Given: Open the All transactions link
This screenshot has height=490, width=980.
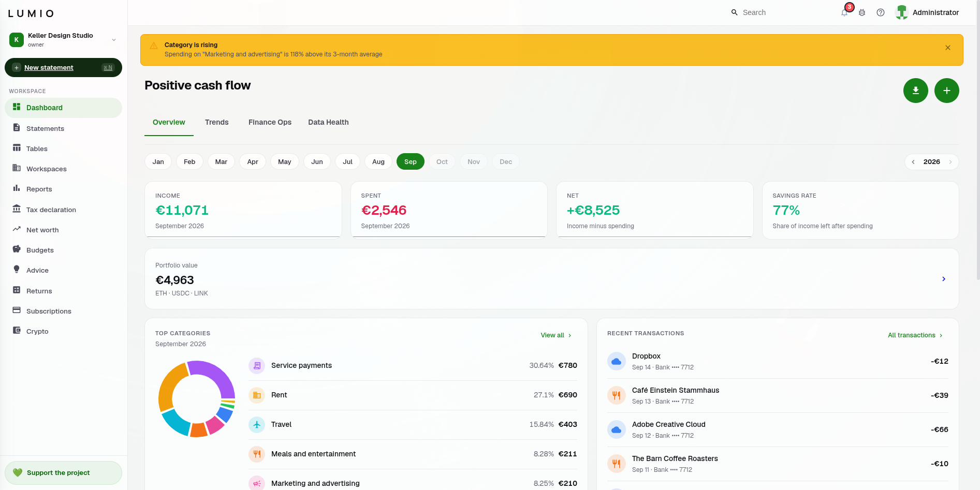Looking at the screenshot, I should (x=915, y=335).
